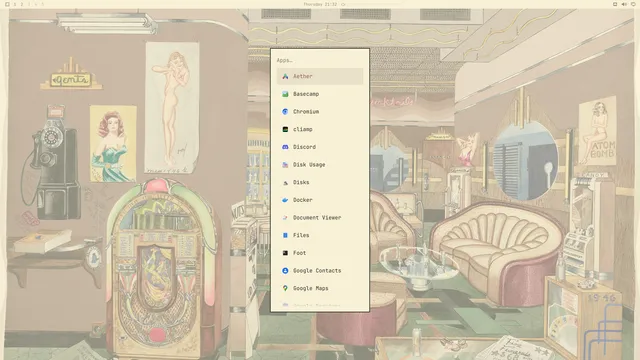
Task: Open the Disks utility icon
Action: (285, 182)
